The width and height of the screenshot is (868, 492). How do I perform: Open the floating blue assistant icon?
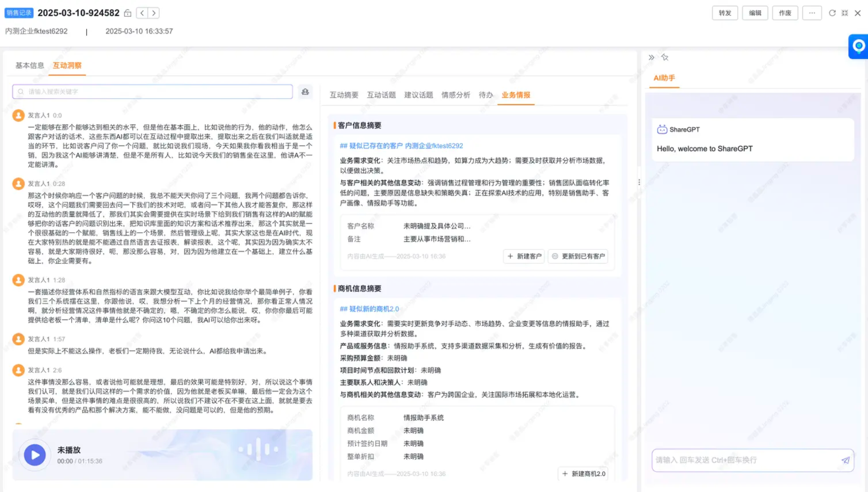click(x=858, y=46)
